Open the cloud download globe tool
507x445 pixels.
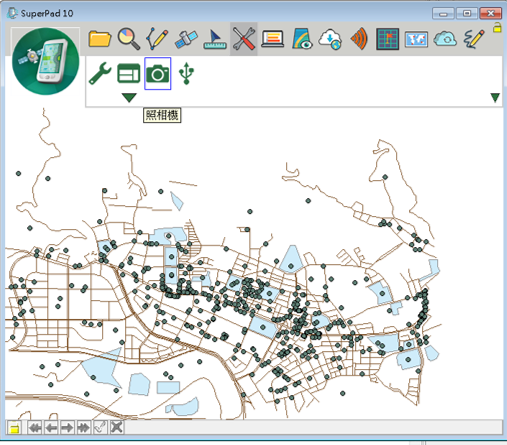coord(330,39)
